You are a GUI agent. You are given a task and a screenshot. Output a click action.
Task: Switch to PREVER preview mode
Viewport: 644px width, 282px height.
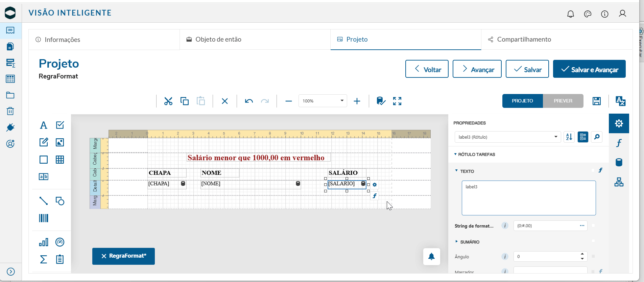click(563, 101)
